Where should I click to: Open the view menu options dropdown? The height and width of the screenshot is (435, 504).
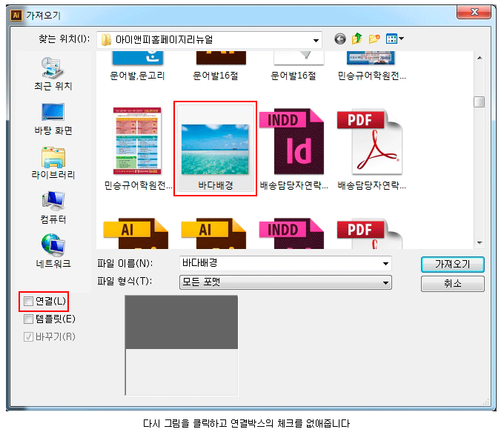pyautogui.click(x=395, y=39)
